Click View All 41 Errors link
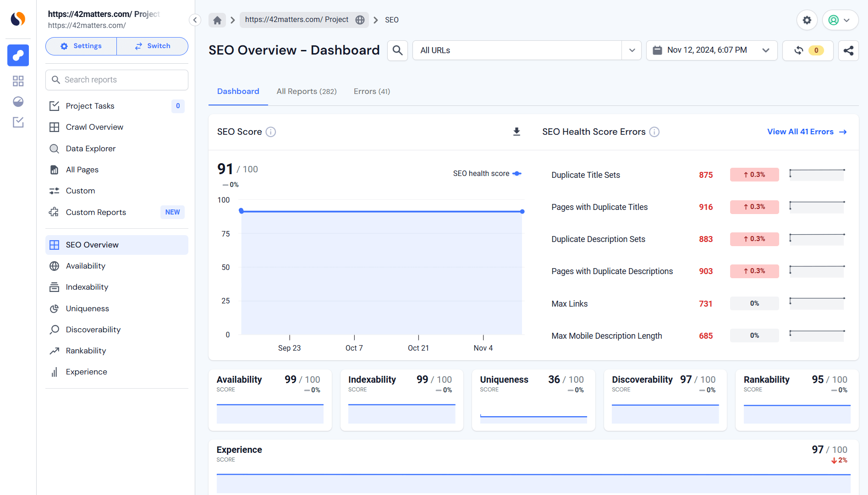 (x=807, y=132)
